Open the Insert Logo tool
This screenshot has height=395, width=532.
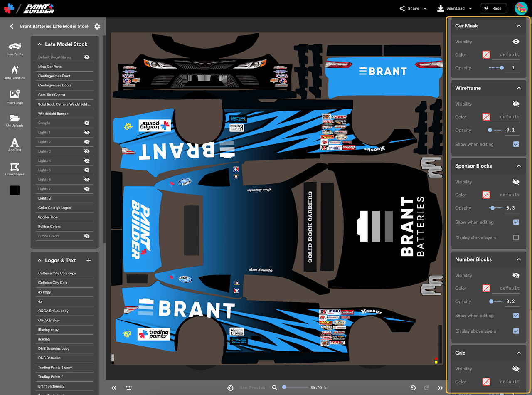click(x=15, y=97)
